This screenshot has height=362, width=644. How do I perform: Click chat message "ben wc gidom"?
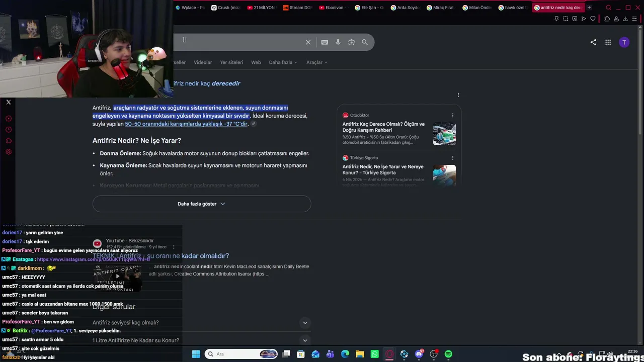coord(59,322)
